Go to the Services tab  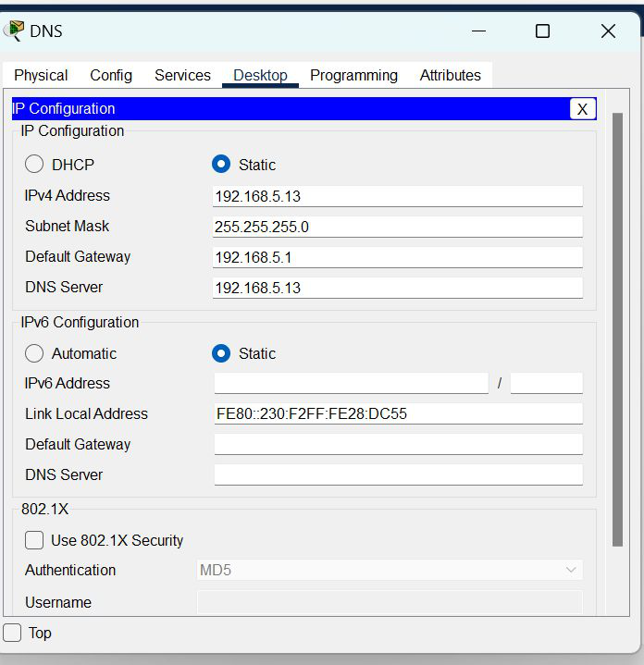[182, 75]
